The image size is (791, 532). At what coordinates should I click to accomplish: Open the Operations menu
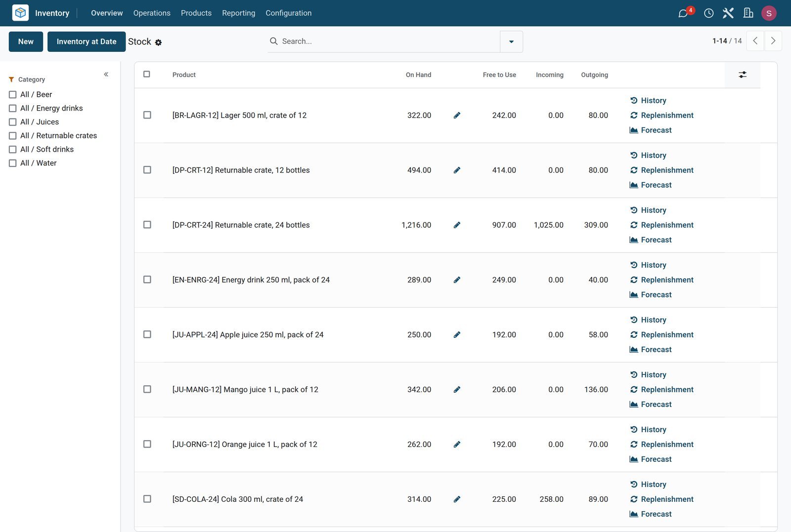coord(152,13)
